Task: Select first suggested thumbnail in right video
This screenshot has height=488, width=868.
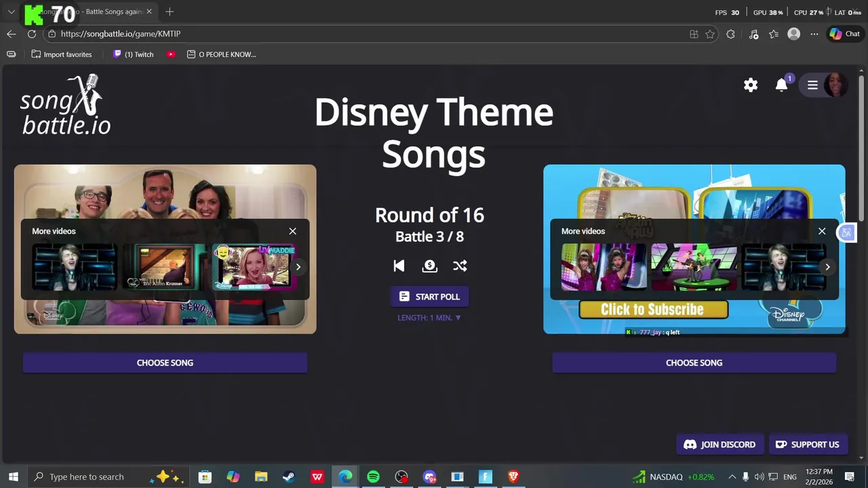Action: pos(604,267)
